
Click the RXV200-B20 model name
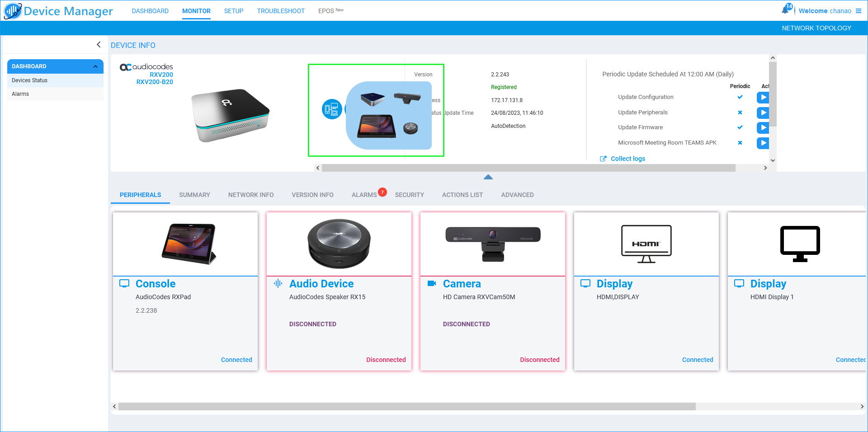[x=155, y=82]
